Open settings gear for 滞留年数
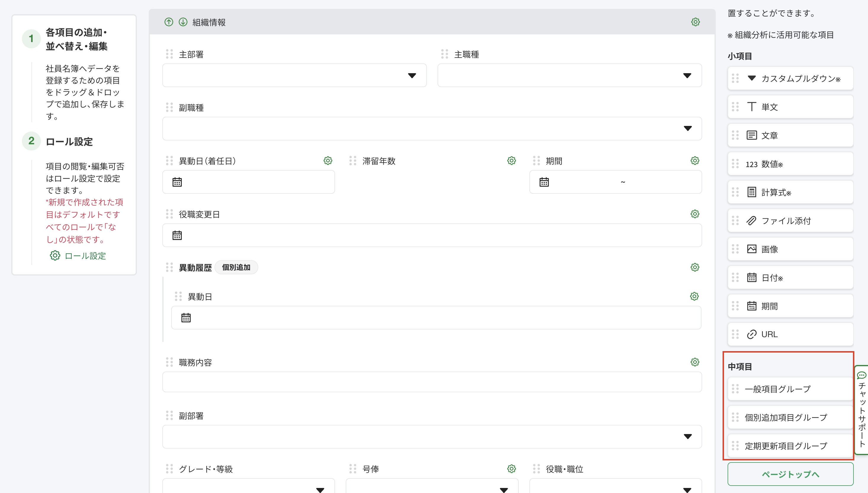868x493 pixels. 511,161
